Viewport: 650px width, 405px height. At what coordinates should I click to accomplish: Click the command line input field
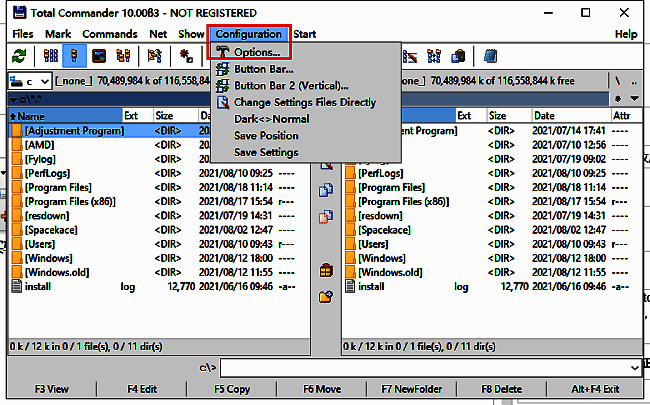tap(430, 368)
